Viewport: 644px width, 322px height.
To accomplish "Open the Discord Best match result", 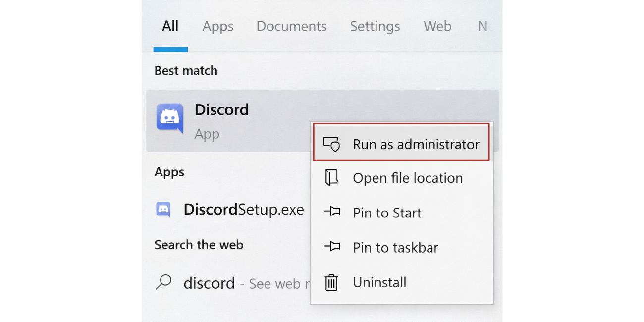I will pos(221,109).
